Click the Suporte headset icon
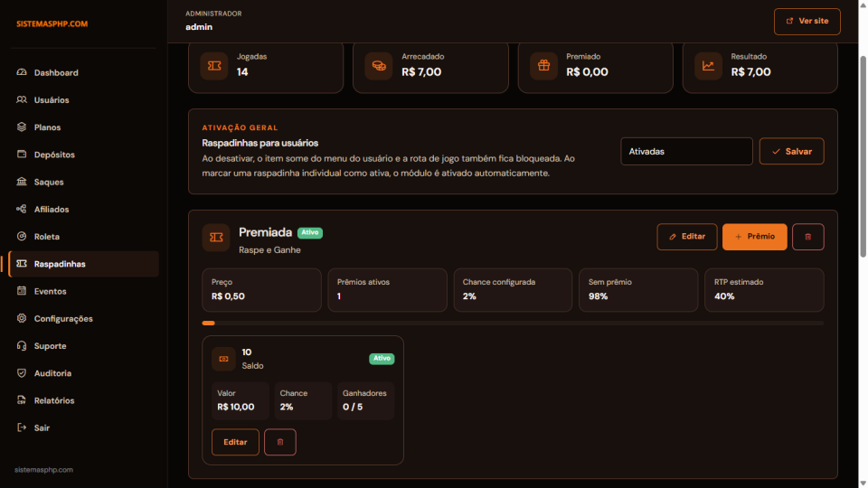This screenshot has width=868, height=488. click(22, 345)
